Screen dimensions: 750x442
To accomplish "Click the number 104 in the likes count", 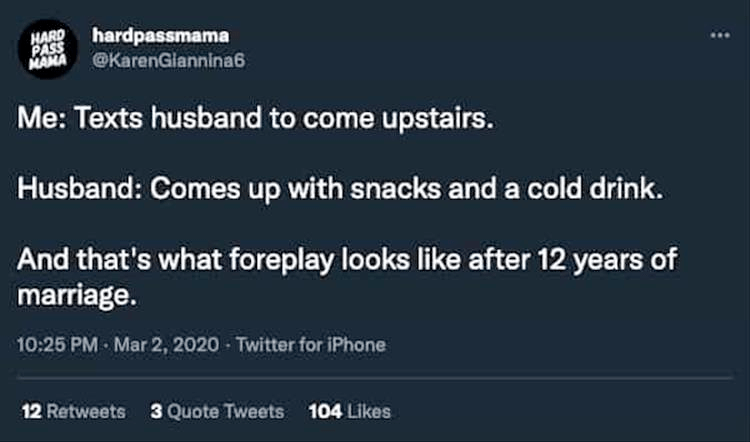I will pos(325,411).
